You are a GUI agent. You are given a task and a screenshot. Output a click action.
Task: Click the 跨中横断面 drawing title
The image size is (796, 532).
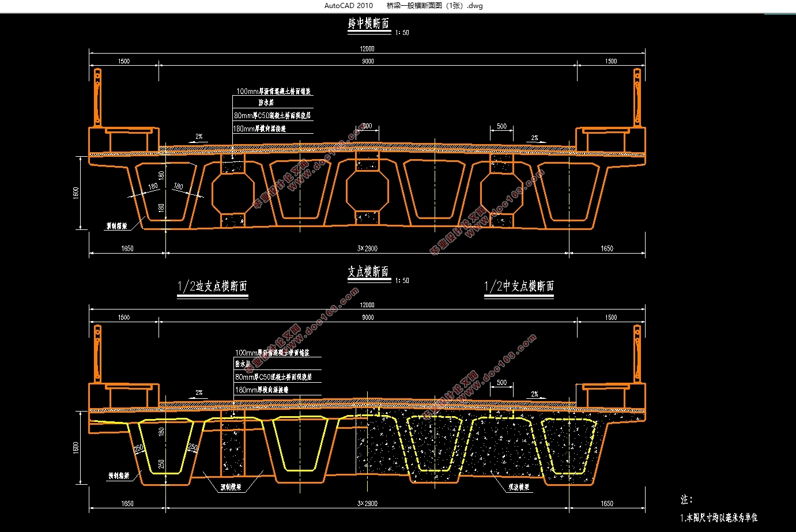pyautogui.click(x=369, y=24)
